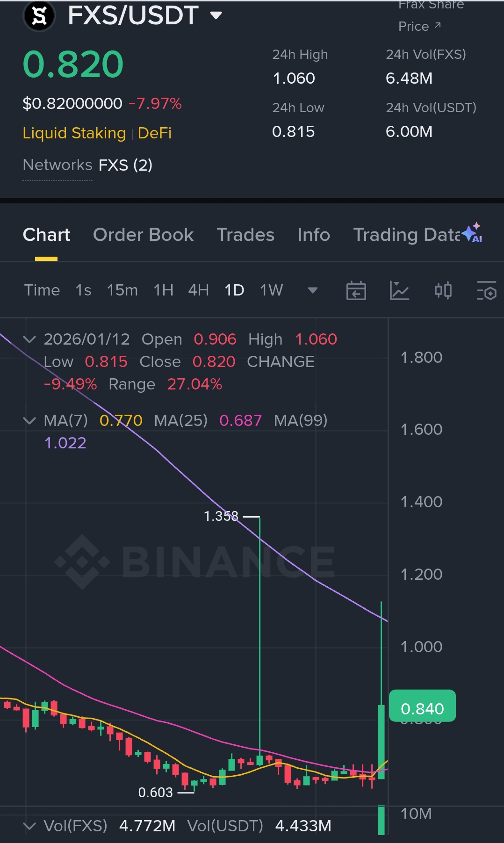The height and width of the screenshot is (843, 504).
Task: Select the 1W timeframe
Action: [271, 290]
